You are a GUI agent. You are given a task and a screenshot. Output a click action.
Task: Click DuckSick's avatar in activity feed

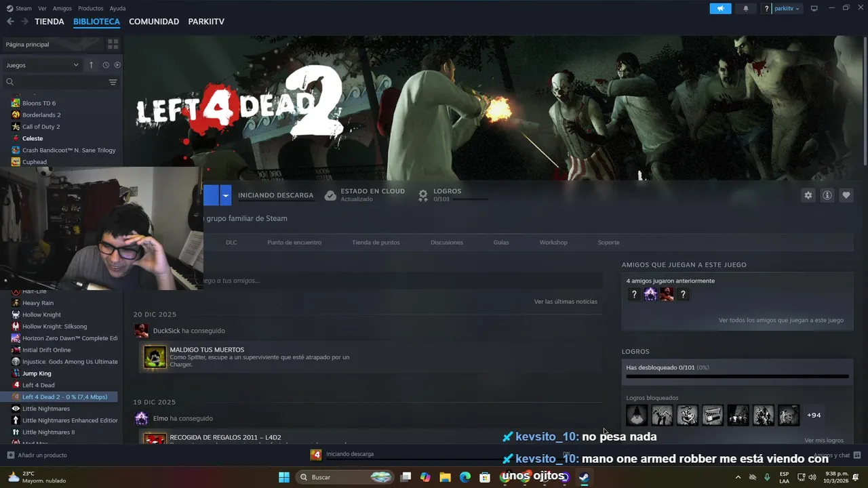(x=141, y=331)
